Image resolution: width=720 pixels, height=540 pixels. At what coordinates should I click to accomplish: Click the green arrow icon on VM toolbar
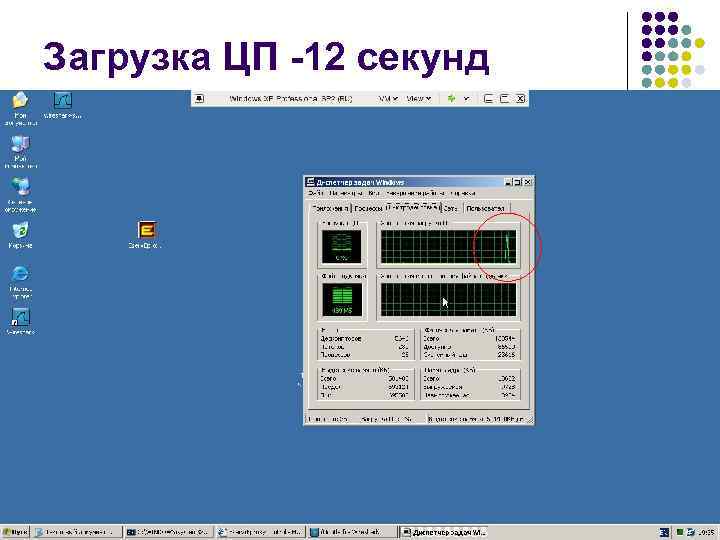pos(451,98)
